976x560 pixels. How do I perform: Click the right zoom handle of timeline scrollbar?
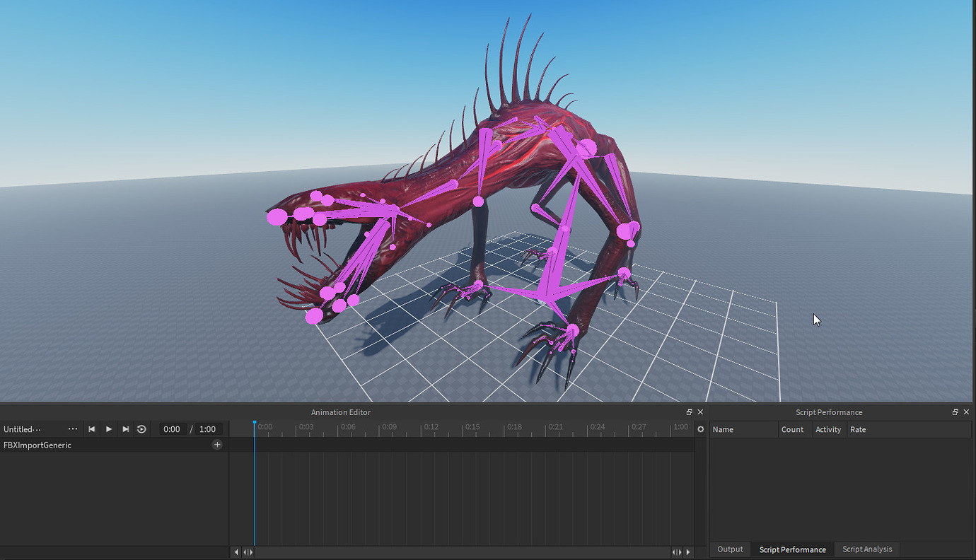677,552
